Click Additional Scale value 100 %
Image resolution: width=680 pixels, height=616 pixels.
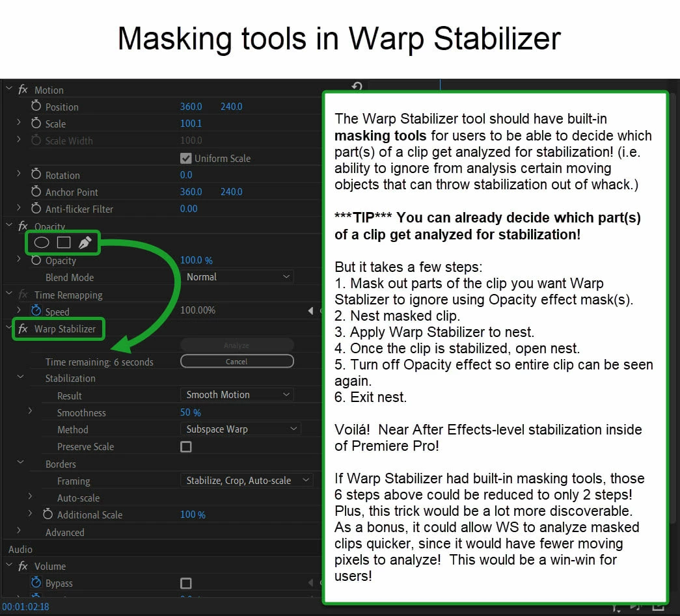(x=193, y=515)
